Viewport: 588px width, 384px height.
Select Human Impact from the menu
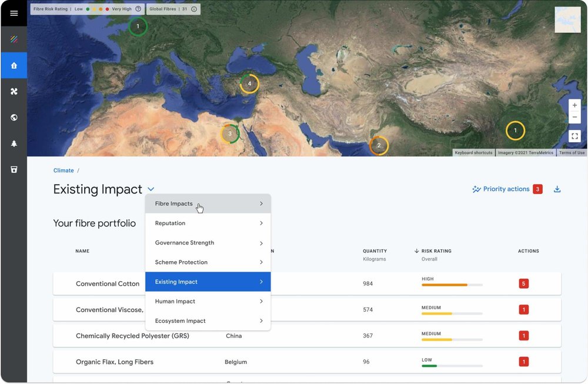[208, 301]
